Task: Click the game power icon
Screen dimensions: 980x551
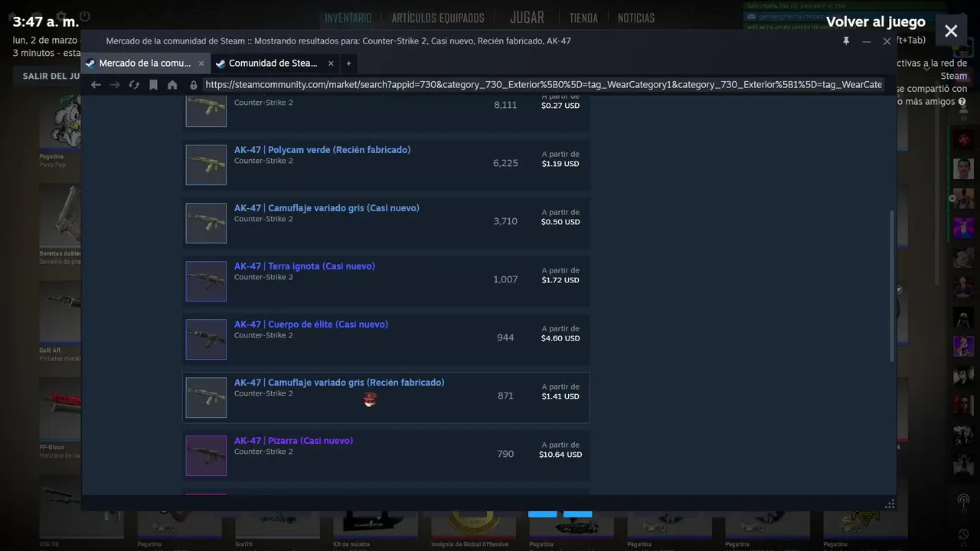Action: [x=84, y=16]
